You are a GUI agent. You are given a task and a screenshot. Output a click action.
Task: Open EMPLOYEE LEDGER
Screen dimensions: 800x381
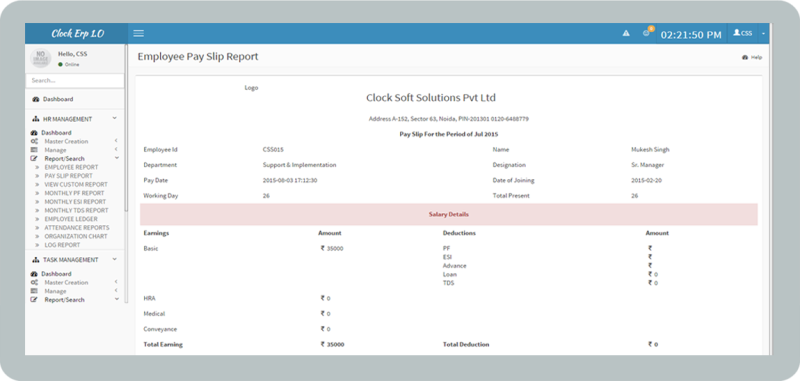(x=71, y=219)
